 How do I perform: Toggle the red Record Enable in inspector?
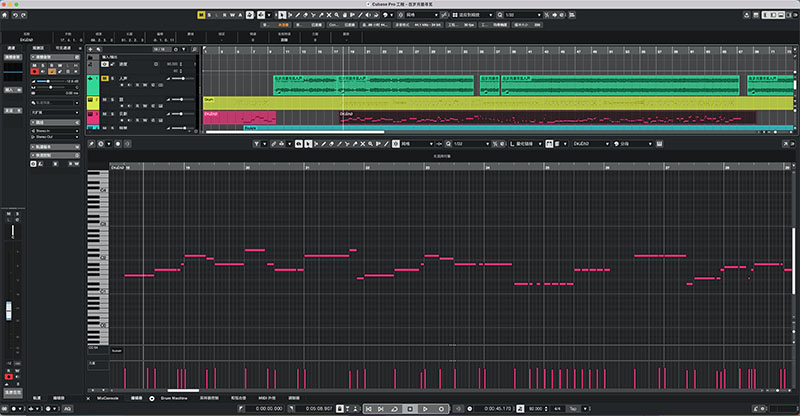coord(34,71)
